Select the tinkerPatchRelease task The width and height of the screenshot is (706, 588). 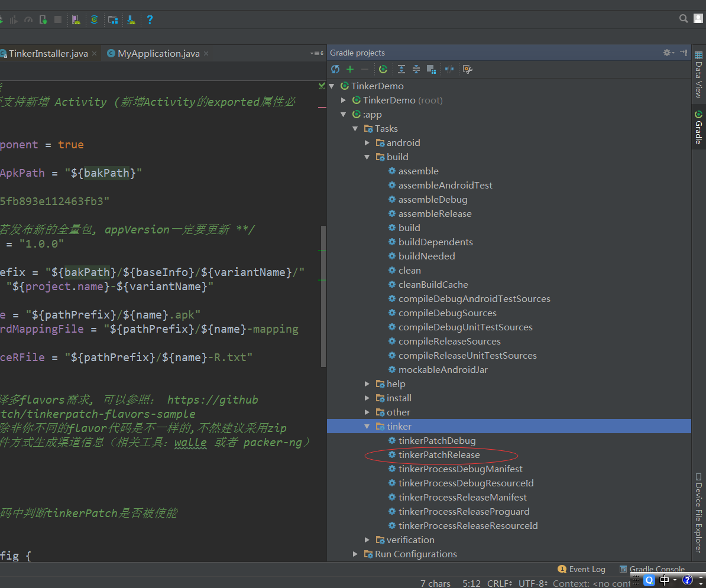[x=439, y=455]
